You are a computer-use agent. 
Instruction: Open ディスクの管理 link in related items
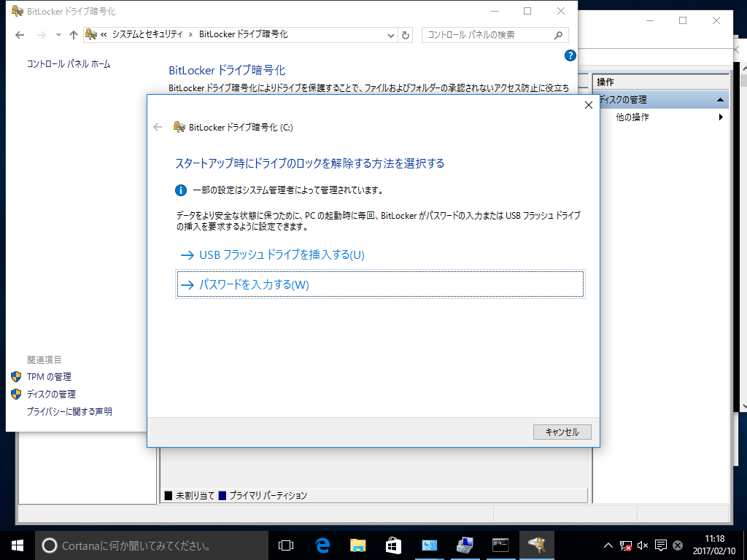pyautogui.click(x=51, y=394)
